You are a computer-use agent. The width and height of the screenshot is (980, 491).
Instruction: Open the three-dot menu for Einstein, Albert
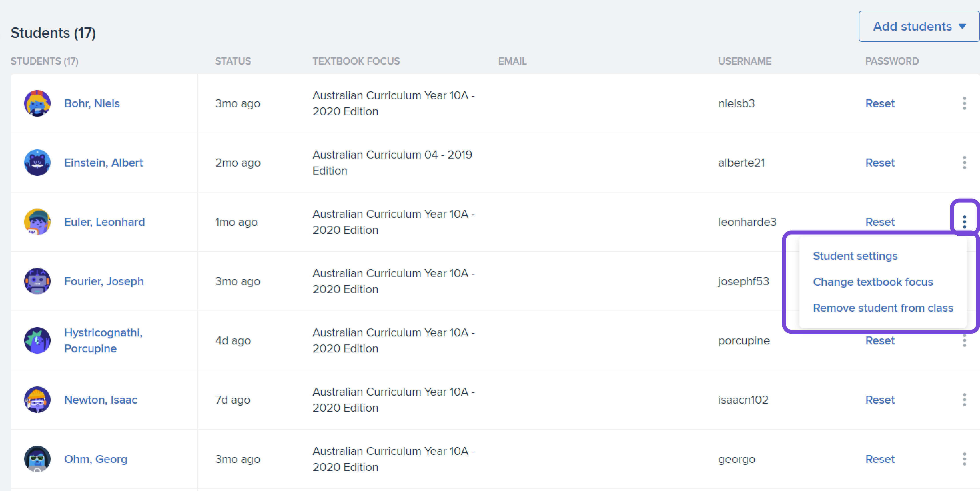(x=964, y=162)
